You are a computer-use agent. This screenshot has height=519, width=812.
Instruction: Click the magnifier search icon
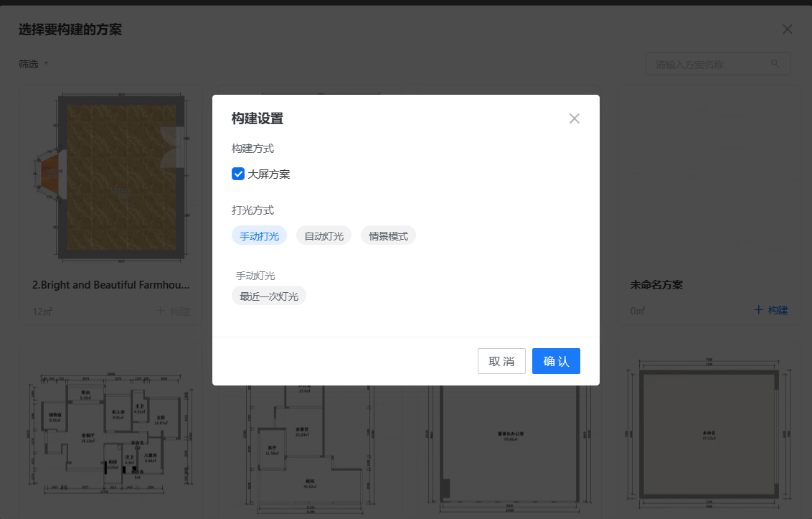(x=775, y=64)
